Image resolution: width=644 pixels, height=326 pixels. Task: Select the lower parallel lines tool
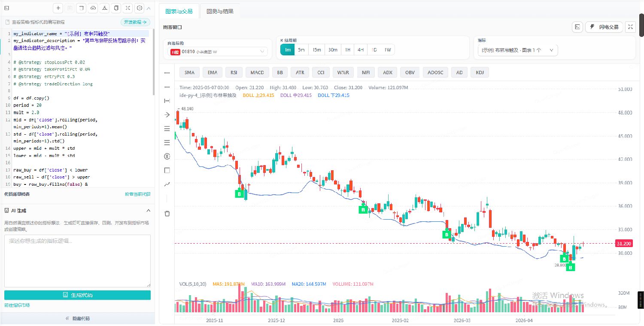point(167,142)
